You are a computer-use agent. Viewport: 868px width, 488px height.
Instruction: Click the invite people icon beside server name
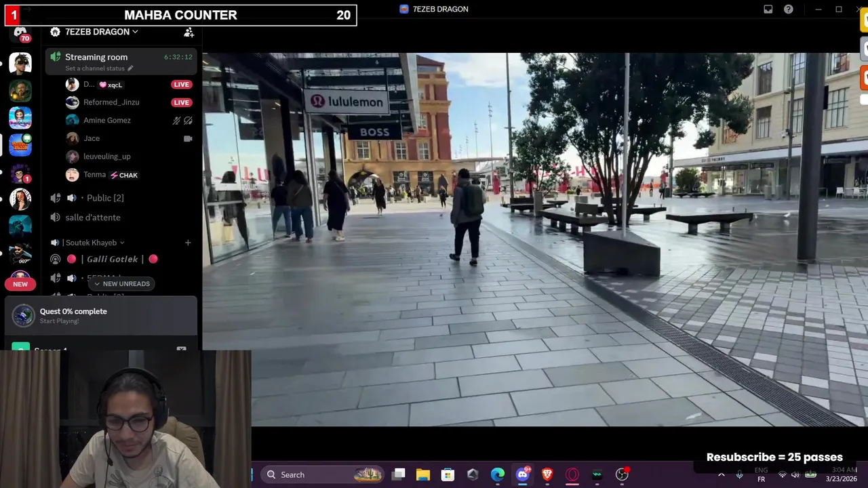point(189,32)
